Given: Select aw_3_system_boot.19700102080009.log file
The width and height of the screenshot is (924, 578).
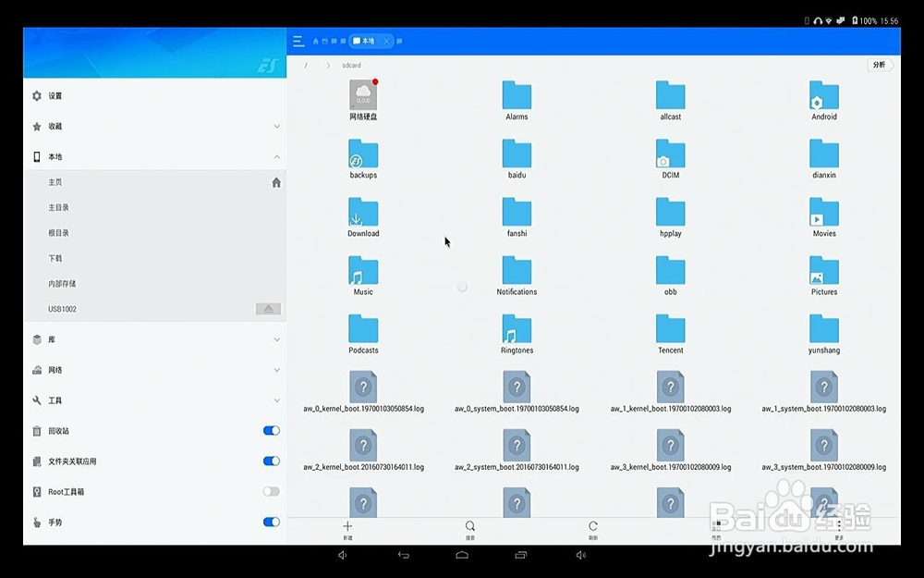Looking at the screenshot, I should click(824, 450).
